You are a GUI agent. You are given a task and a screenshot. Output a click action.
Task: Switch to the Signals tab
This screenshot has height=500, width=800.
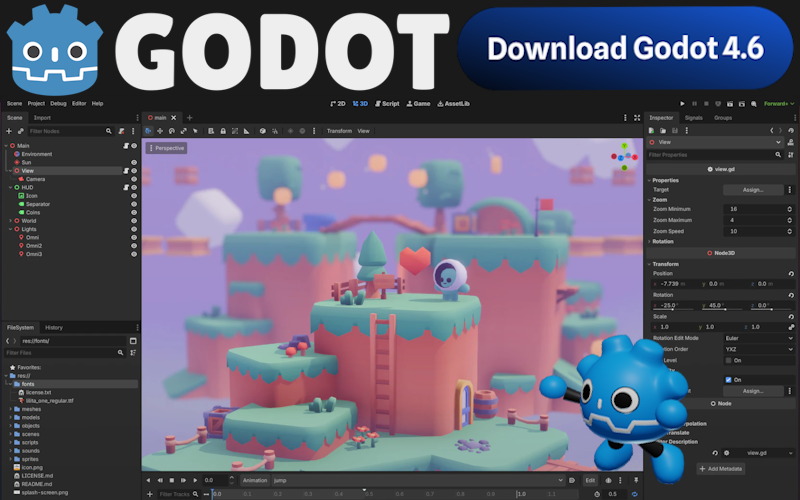point(693,118)
